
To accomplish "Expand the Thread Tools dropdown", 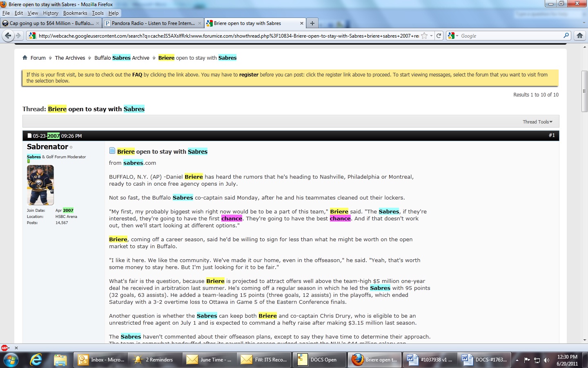I will pos(537,122).
